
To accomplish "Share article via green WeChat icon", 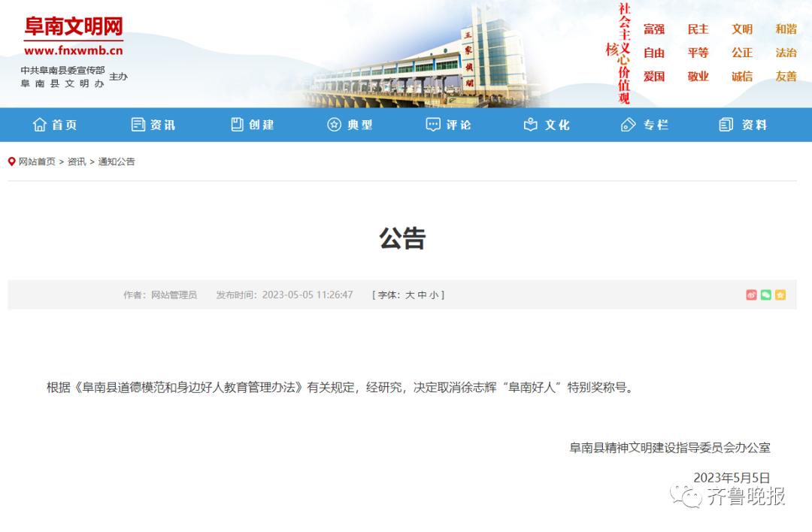I will (766, 295).
